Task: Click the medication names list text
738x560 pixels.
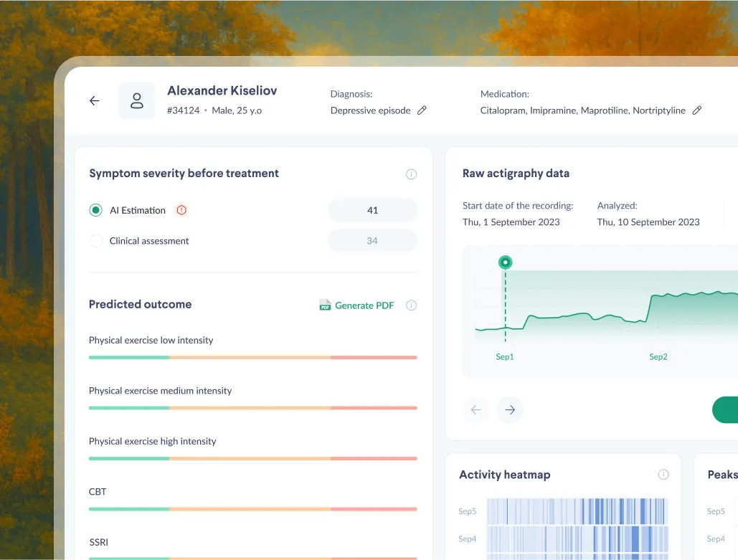Action: 582,110
